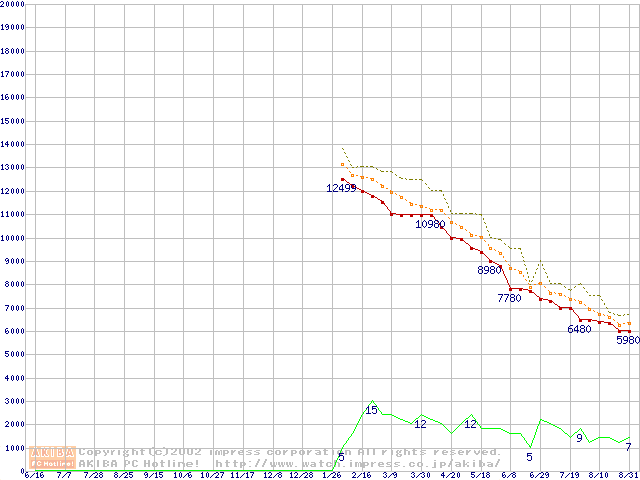Click the 1/26 x-axis date label
The width and height of the screenshot is (640, 480).
332,475
